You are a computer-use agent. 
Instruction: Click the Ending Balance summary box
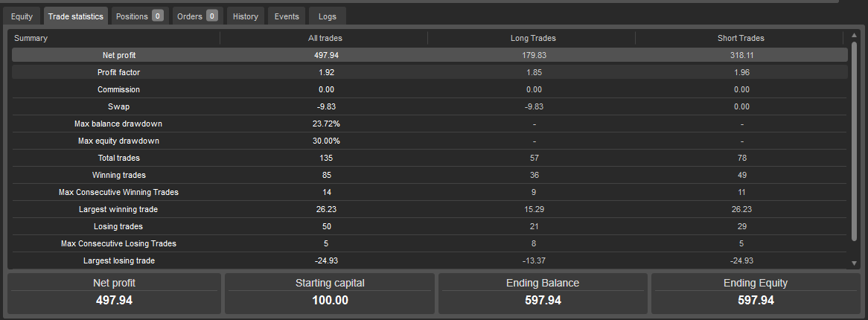click(x=543, y=292)
